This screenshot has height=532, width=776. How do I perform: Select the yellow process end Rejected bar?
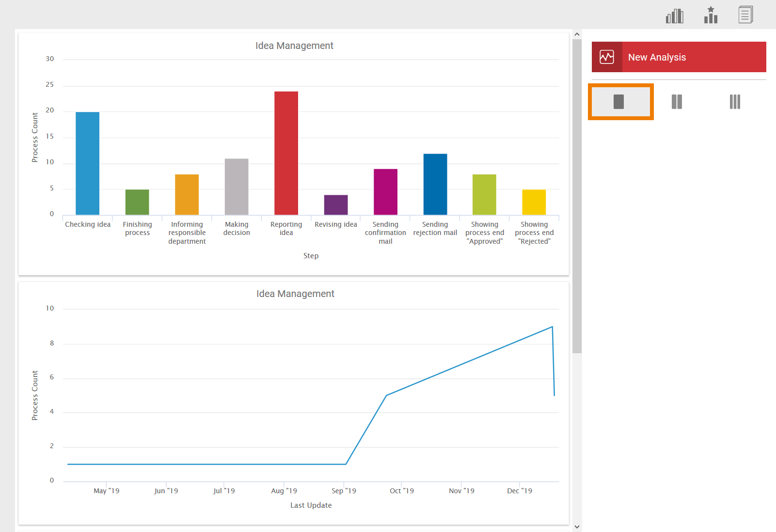(x=534, y=202)
